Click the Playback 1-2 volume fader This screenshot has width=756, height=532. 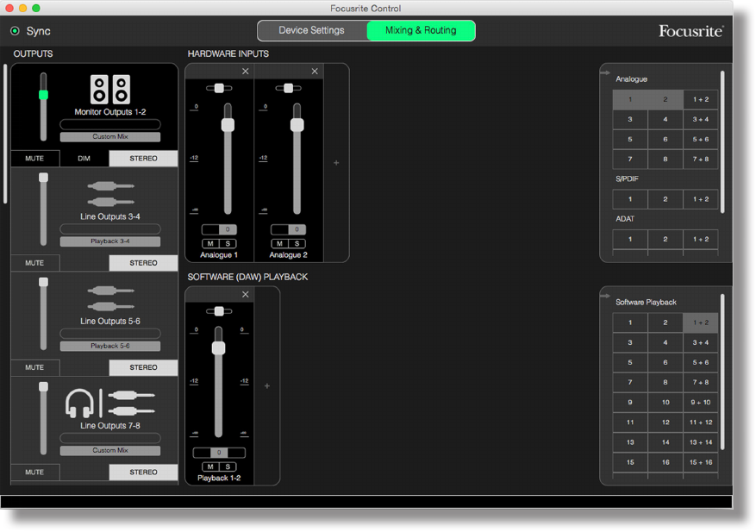(x=218, y=347)
